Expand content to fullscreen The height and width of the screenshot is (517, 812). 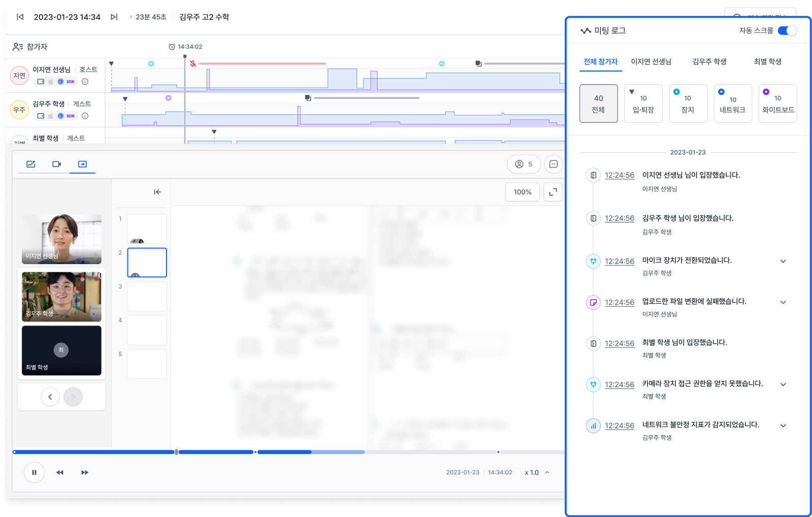[553, 192]
